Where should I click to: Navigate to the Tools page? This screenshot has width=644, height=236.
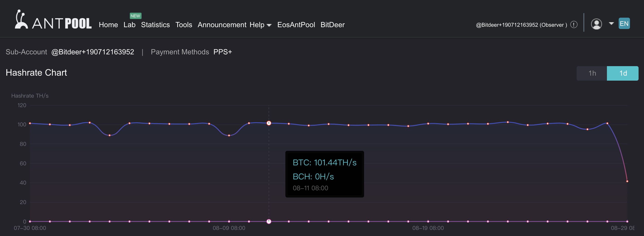(184, 25)
